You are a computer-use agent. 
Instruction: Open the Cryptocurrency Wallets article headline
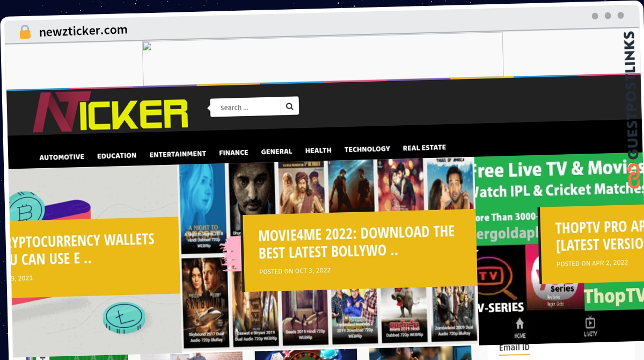point(82,249)
